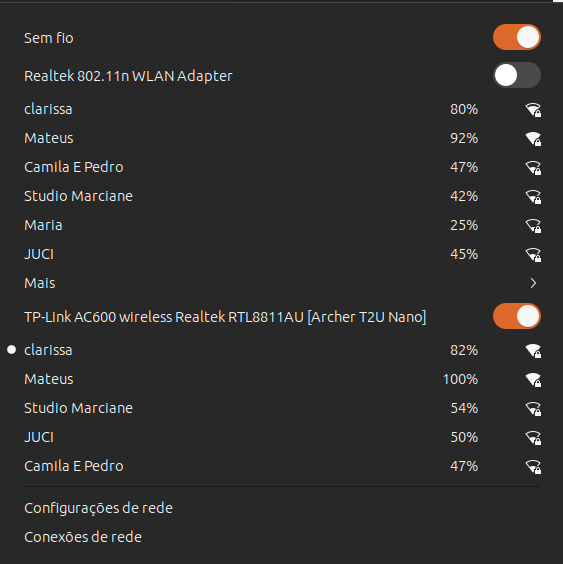Turn off the Sem fio switch
The width and height of the screenshot is (563, 564).
click(517, 37)
